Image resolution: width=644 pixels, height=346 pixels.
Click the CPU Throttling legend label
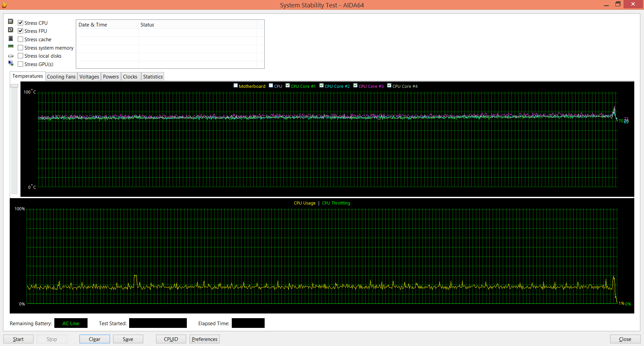(x=336, y=203)
